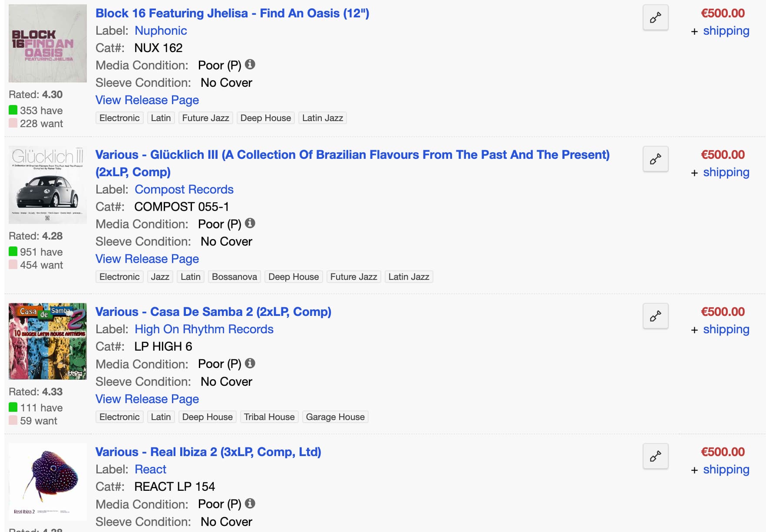766x532 pixels.
Task: Click info icon beside Glücklich III media condition
Action: coord(250,223)
